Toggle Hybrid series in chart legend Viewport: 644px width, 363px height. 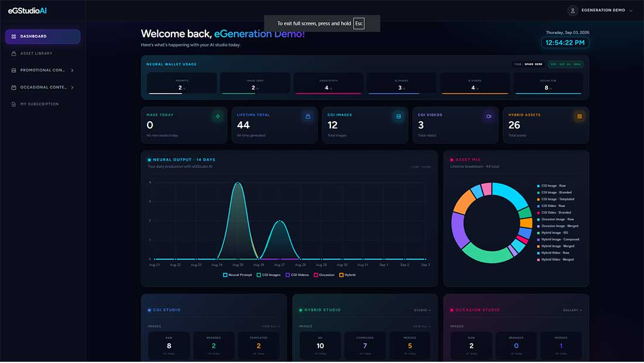coord(347,275)
